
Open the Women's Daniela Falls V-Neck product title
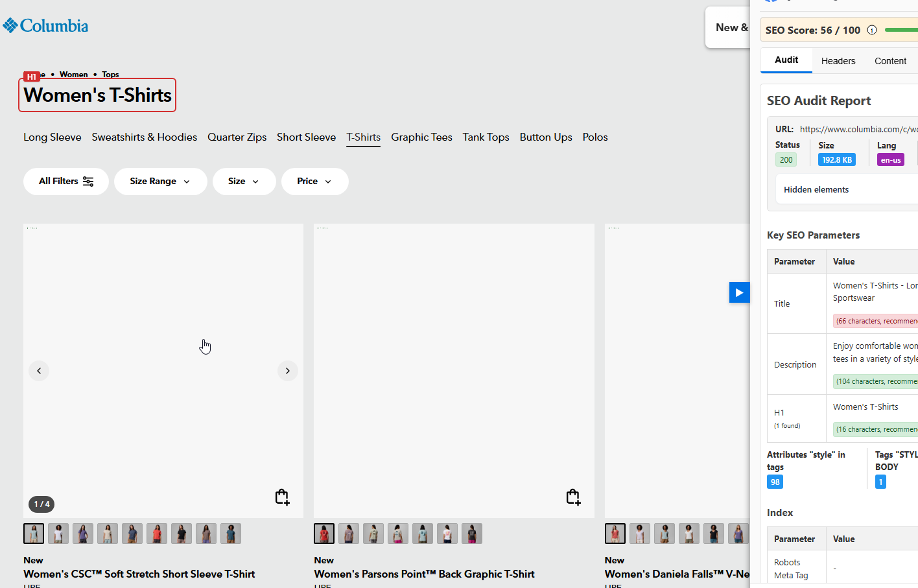pyautogui.click(x=677, y=574)
